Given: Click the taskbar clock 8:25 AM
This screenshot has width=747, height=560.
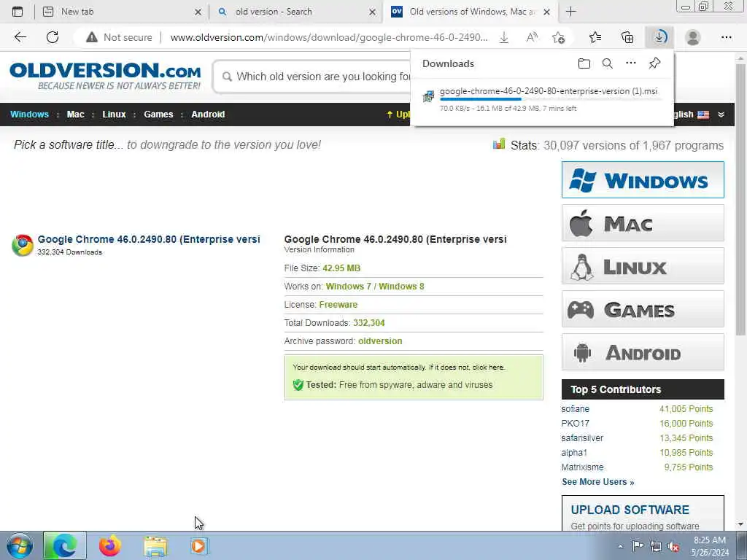Looking at the screenshot, I should tap(709, 540).
